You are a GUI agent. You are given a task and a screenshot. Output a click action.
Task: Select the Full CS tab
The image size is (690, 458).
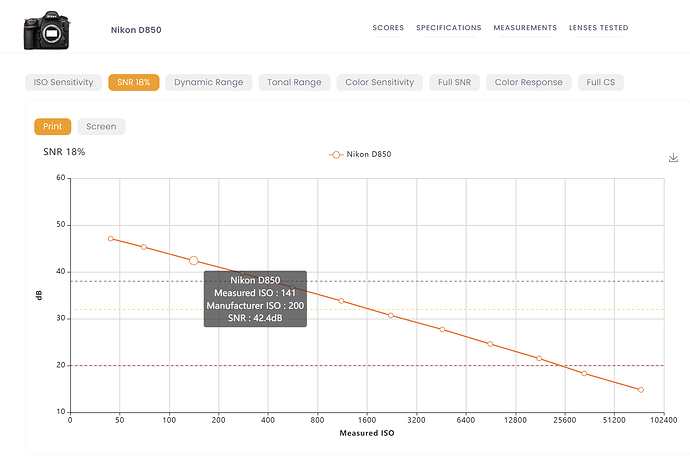pyautogui.click(x=601, y=82)
